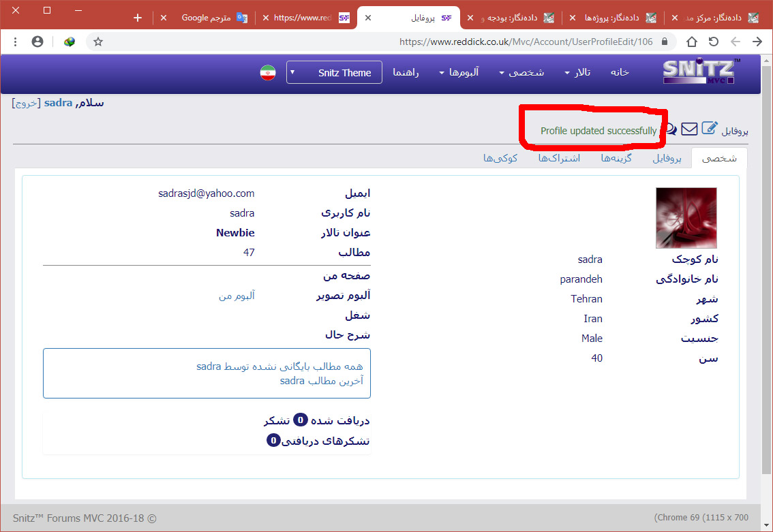Click the Chrome user account icon
This screenshot has height=532, width=773.
click(x=37, y=42)
